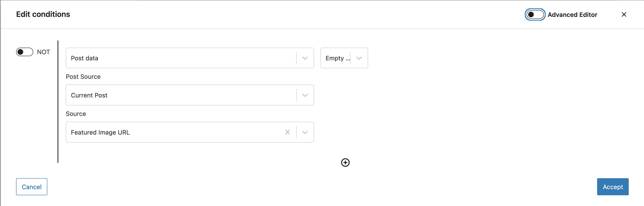Open the Post data dropdown field

[190, 58]
